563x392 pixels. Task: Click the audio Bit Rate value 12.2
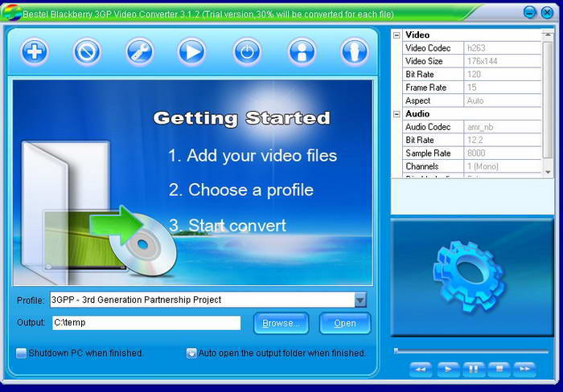click(x=503, y=141)
